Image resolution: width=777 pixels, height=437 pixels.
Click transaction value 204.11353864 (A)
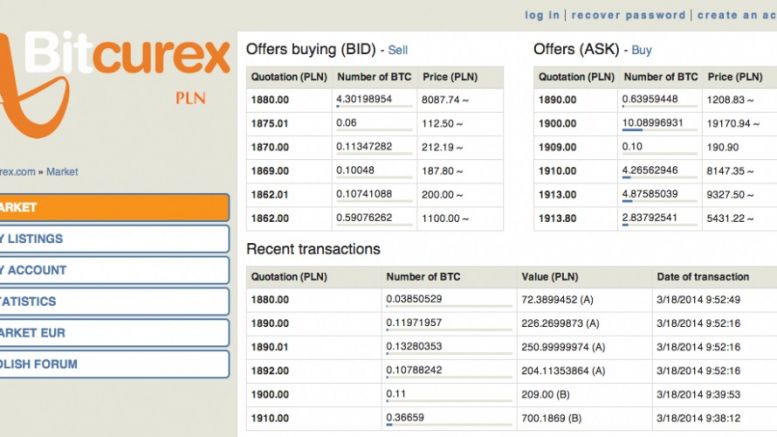(563, 371)
